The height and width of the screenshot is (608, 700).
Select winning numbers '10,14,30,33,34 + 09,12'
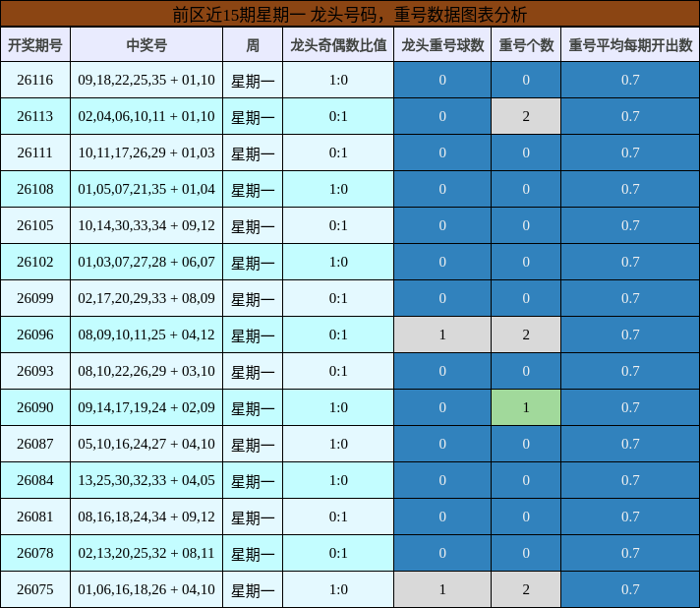[x=146, y=225]
